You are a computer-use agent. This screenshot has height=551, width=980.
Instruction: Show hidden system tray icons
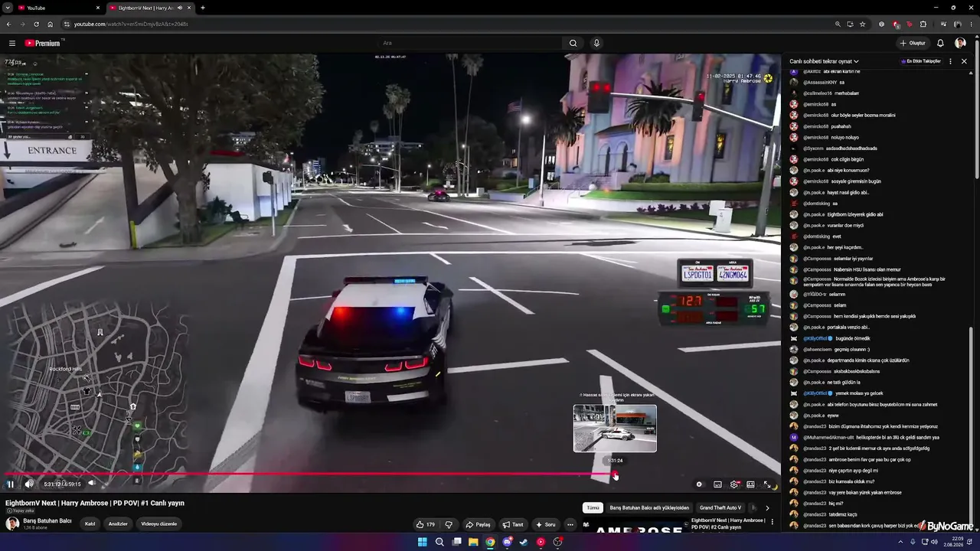[900, 542]
